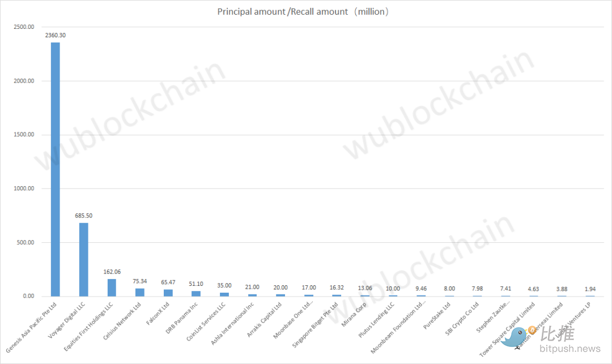Click the CoinList Services LLC axis label

(x=207, y=319)
